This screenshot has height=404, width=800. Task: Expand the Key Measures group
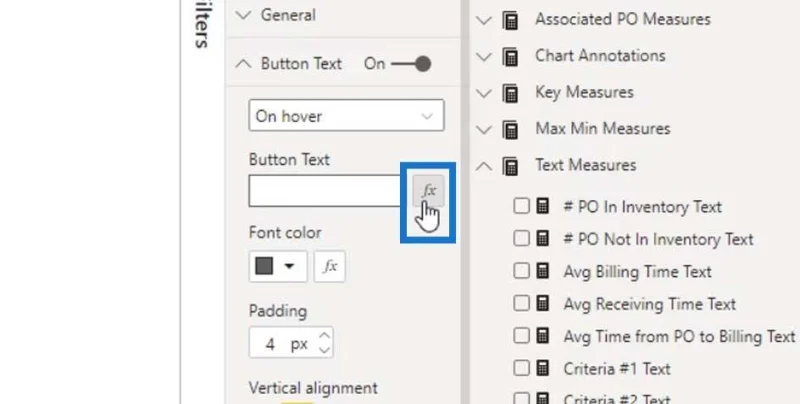point(484,93)
